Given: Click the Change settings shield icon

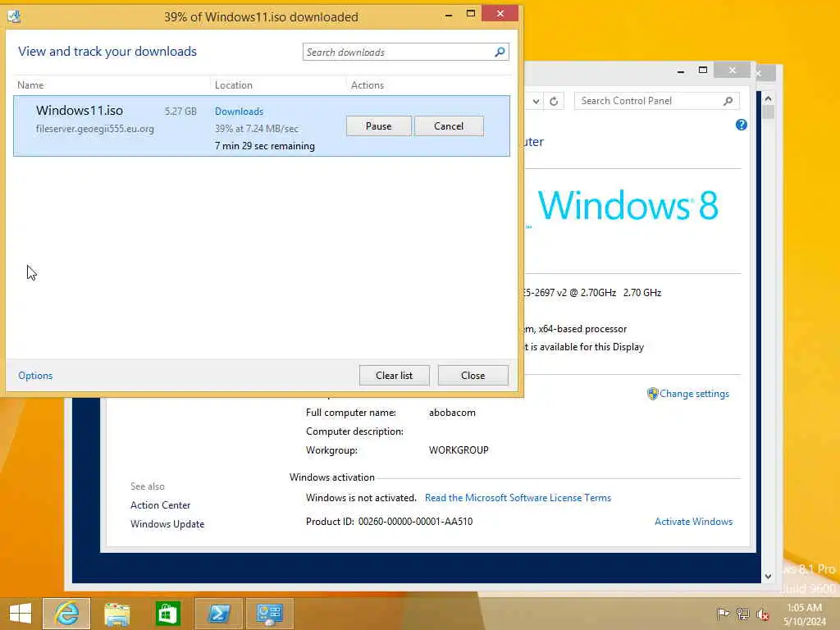Looking at the screenshot, I should [652, 394].
